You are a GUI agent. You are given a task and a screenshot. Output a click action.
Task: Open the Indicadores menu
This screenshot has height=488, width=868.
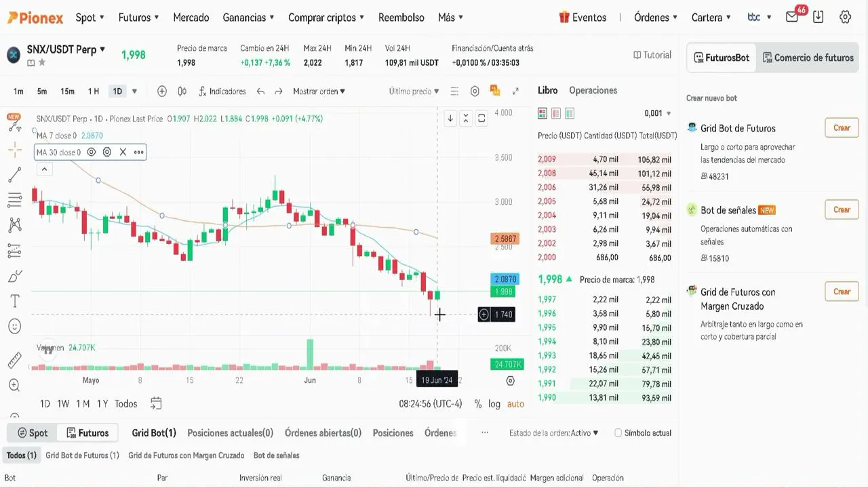(221, 91)
